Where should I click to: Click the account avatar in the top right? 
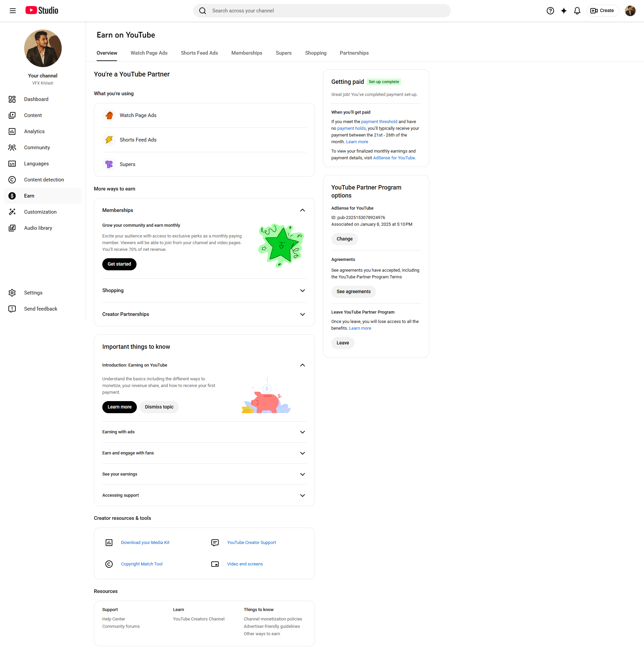630,11
